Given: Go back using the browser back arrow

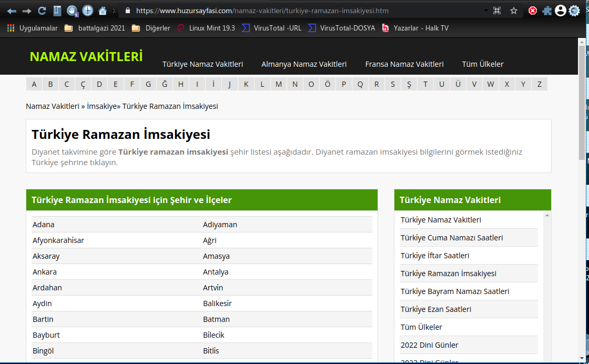Looking at the screenshot, I should click(12, 11).
